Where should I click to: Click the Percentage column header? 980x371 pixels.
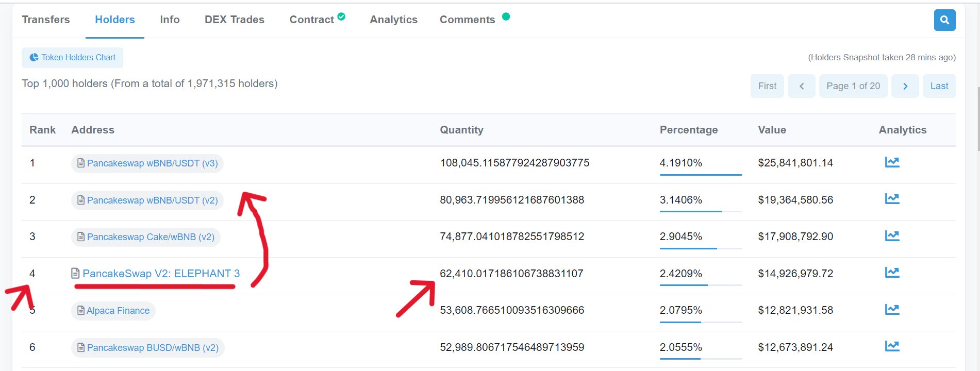click(689, 130)
